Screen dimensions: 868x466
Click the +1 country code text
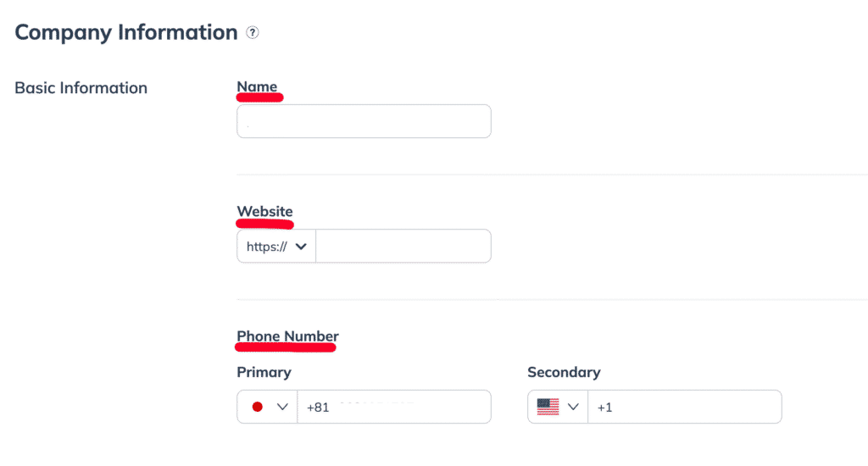tap(604, 408)
